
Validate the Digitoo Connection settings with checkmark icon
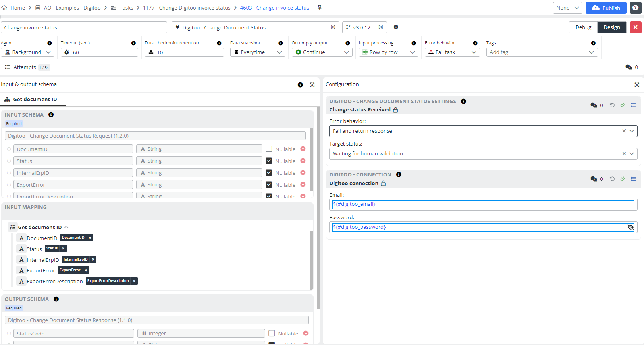(x=623, y=179)
